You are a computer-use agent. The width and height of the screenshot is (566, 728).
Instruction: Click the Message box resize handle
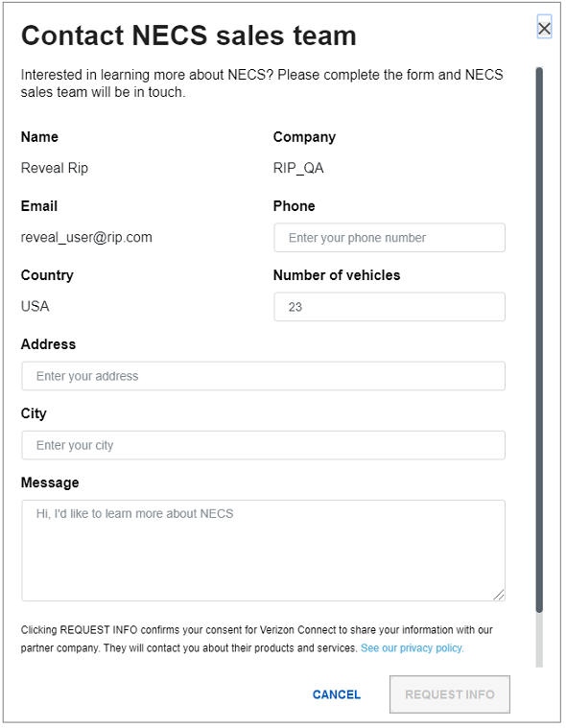coord(499,595)
